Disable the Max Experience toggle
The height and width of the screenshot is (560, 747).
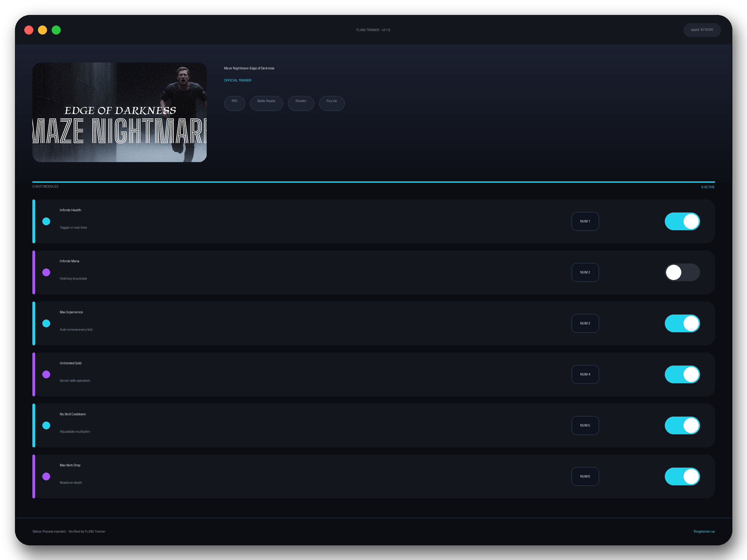coord(682,323)
